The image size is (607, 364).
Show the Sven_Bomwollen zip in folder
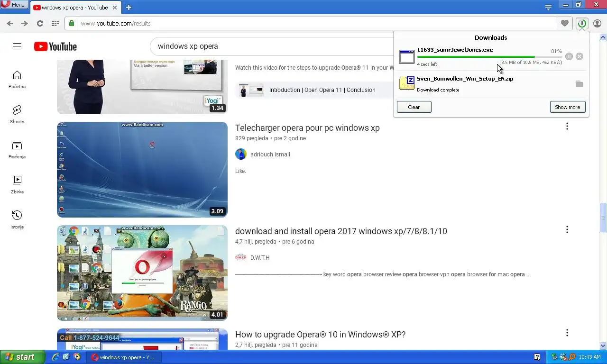[x=579, y=84]
